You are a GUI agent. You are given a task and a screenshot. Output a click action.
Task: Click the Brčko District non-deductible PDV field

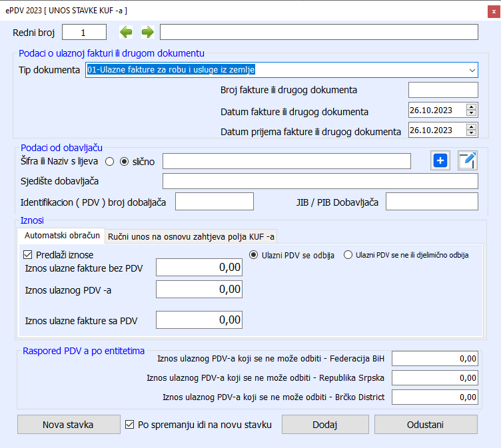pyautogui.click(x=435, y=397)
